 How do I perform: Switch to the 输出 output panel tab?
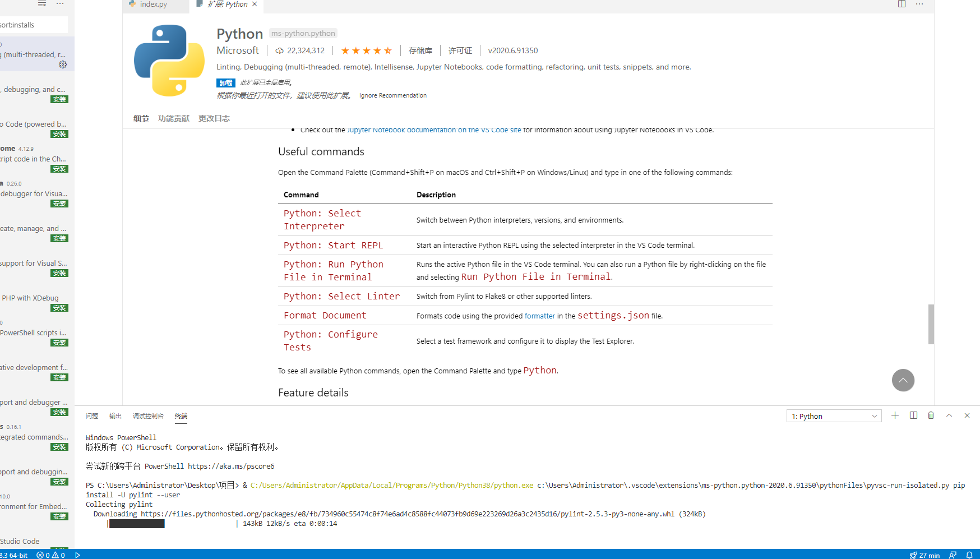(115, 416)
